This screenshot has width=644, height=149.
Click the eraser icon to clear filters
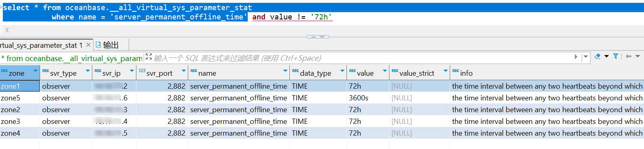coord(597,57)
